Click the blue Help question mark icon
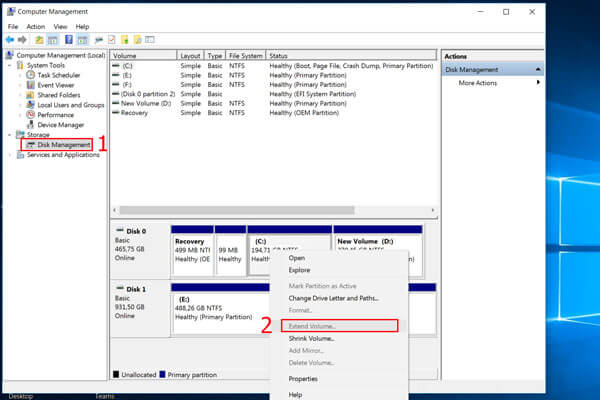600x400 pixels. (68, 39)
